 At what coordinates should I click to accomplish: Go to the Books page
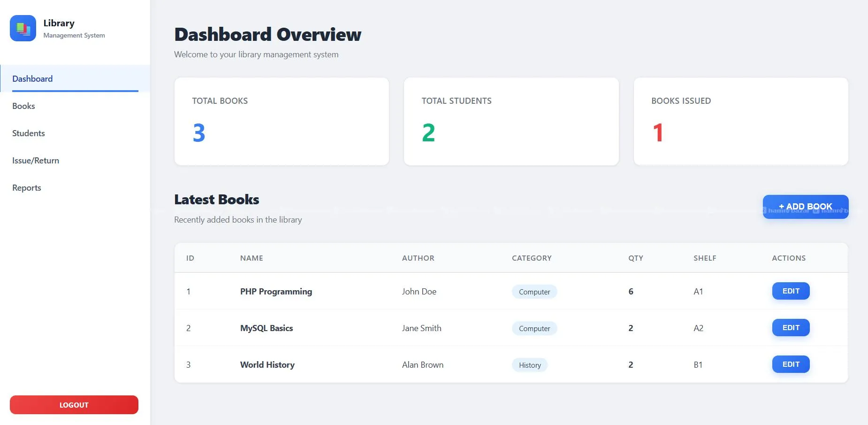[x=23, y=106]
